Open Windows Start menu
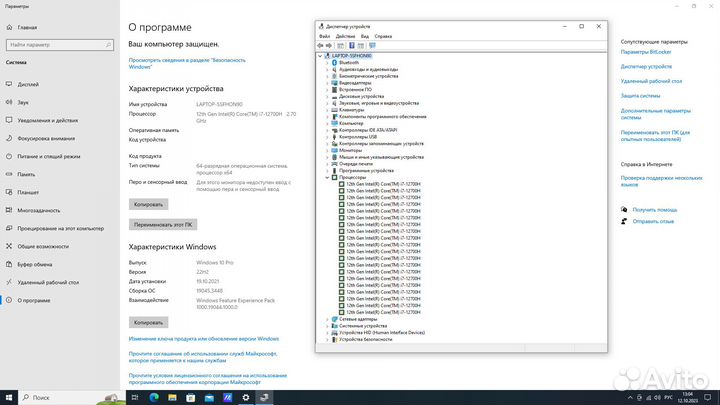The image size is (720, 405). tap(9, 397)
